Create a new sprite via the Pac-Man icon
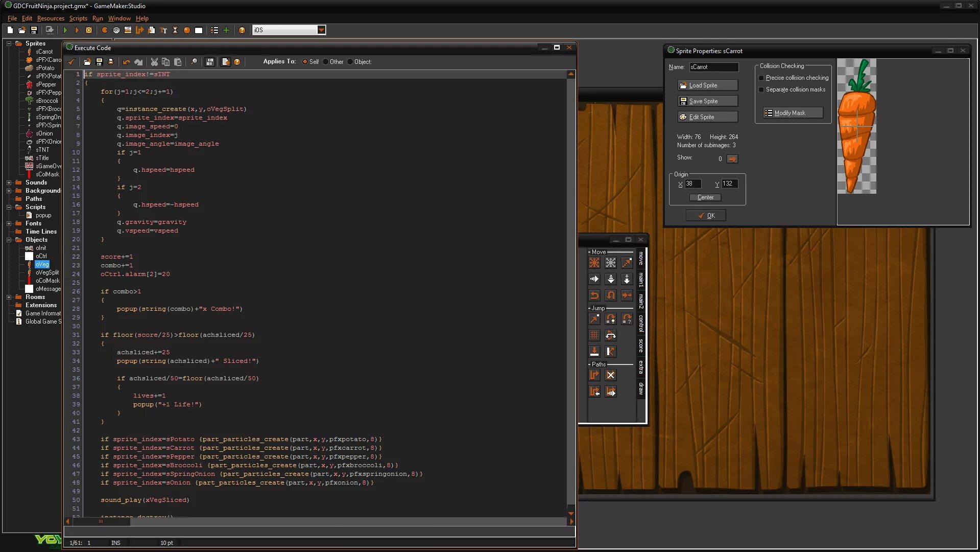Viewport: 980px width, 552px height. point(105,30)
